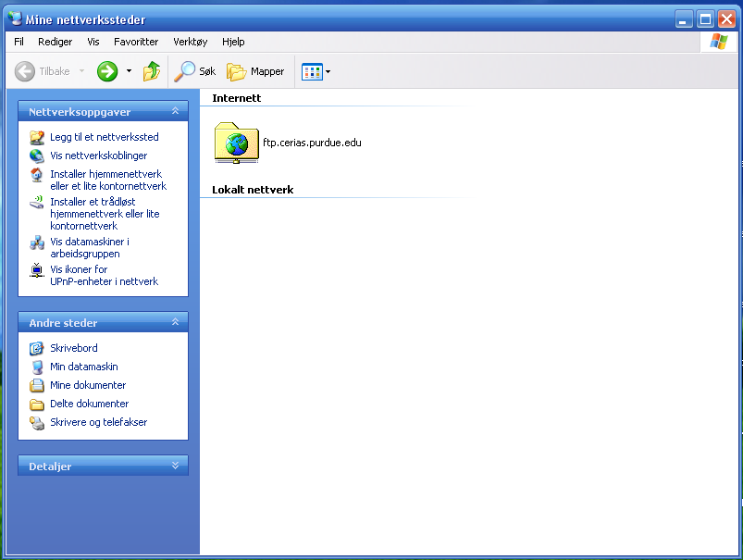Image resolution: width=743 pixels, height=560 pixels.
Task: Click Legg til et nettverkssted link
Action: [104, 137]
